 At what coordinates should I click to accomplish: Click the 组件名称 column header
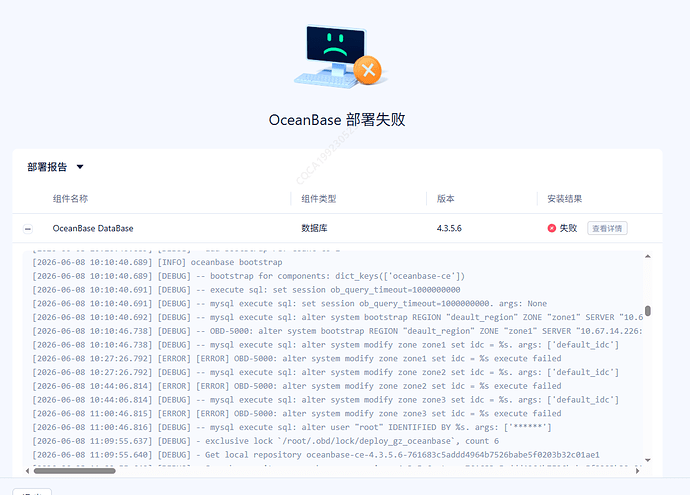pos(70,199)
